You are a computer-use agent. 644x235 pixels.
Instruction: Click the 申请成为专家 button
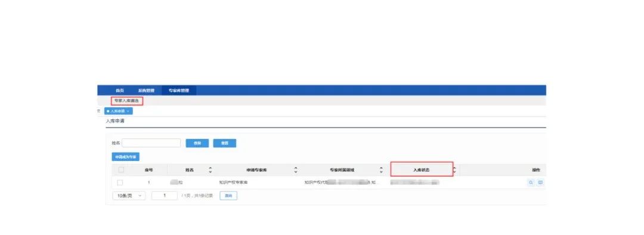[x=126, y=157]
